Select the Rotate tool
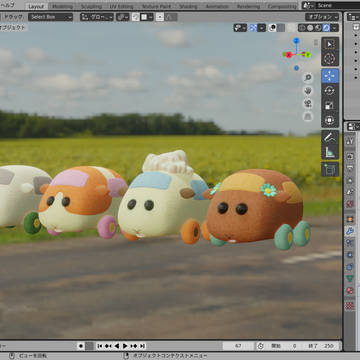This screenshot has width=360, height=360. pyautogui.click(x=330, y=91)
